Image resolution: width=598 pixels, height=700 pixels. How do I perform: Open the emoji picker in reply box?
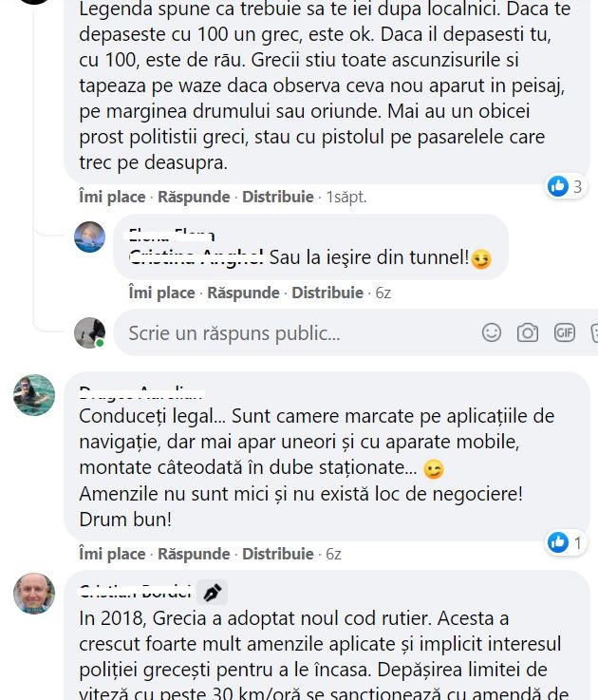(x=492, y=332)
